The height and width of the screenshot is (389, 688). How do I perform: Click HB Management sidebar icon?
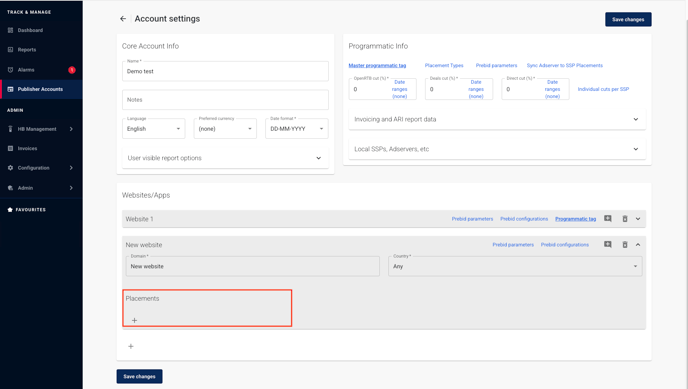pos(11,129)
